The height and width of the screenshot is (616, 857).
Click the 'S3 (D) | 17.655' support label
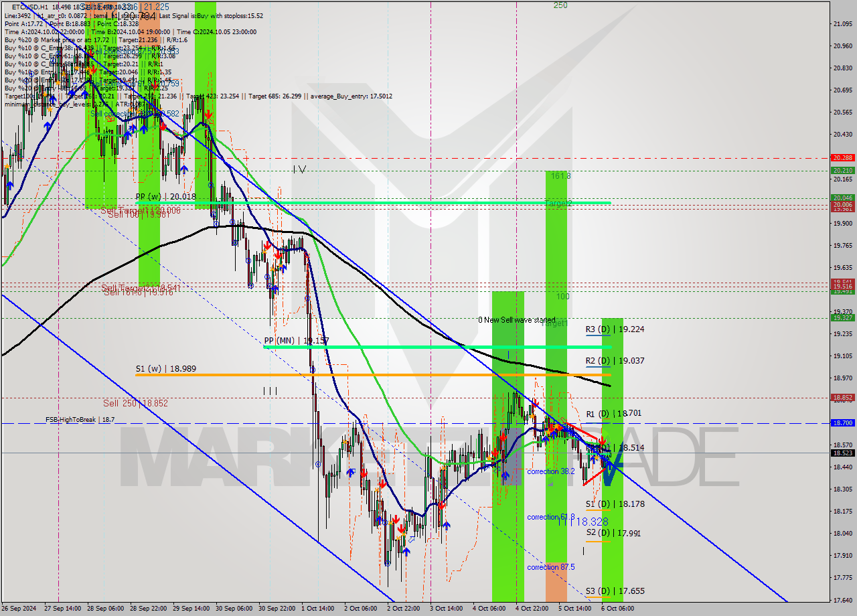click(615, 591)
